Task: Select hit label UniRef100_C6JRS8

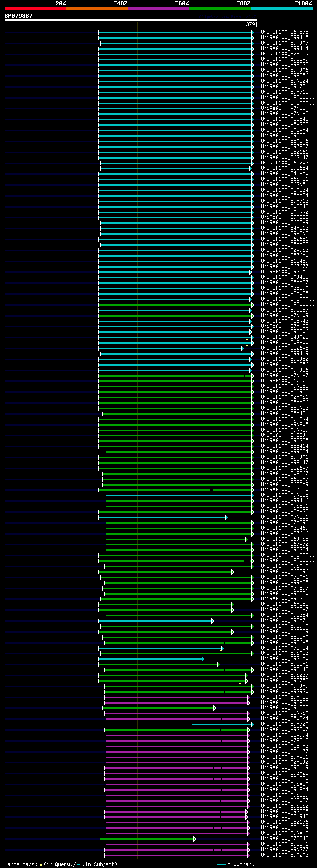Action: [x=284, y=539]
